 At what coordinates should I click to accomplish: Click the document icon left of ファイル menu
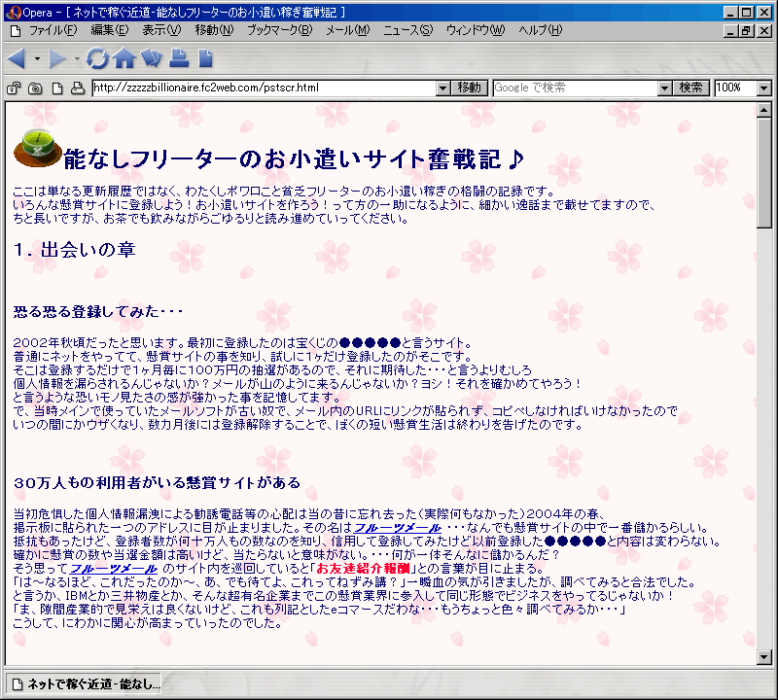tap(16, 31)
